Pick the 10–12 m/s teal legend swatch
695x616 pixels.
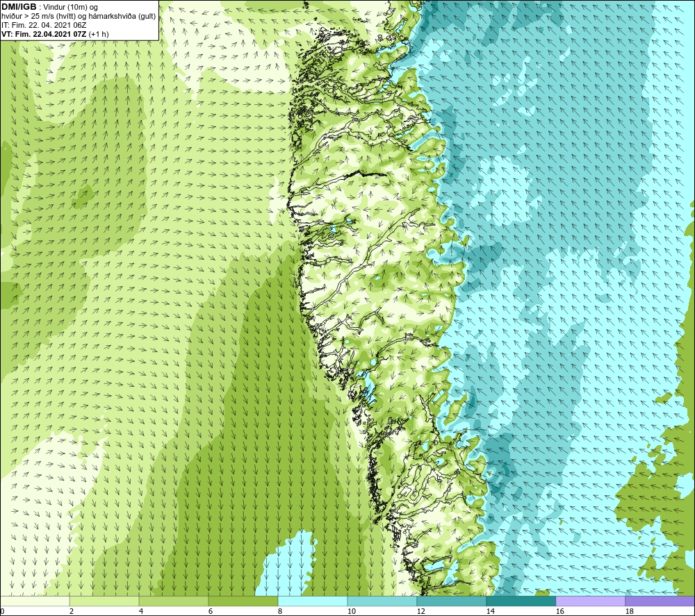click(382, 601)
